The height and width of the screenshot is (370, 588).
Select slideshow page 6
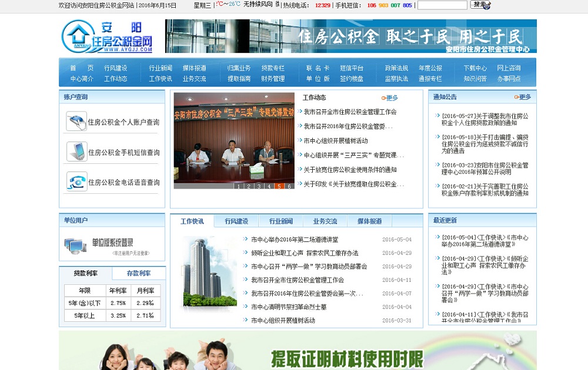289,186
